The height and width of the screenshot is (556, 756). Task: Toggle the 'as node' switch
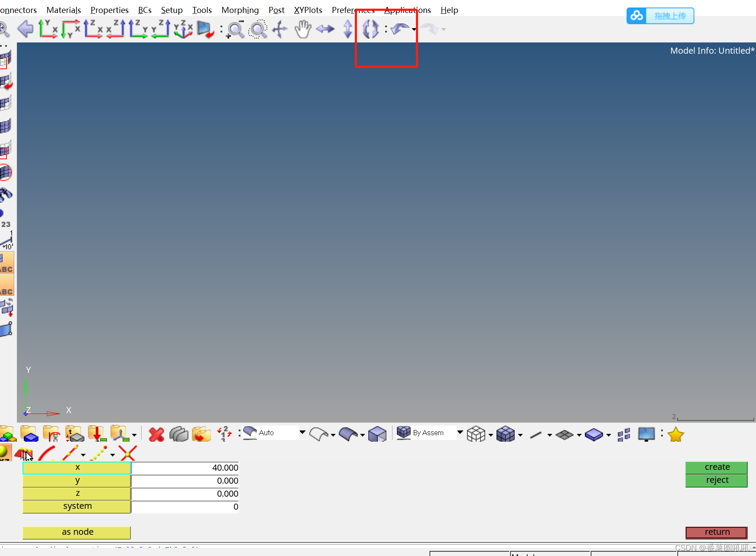point(77,532)
